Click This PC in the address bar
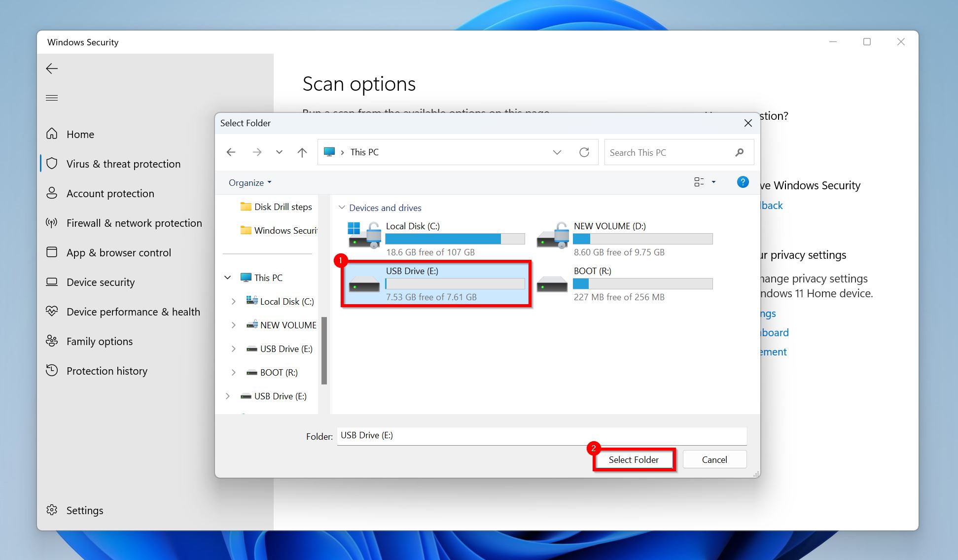This screenshot has width=958, height=560. pos(364,152)
